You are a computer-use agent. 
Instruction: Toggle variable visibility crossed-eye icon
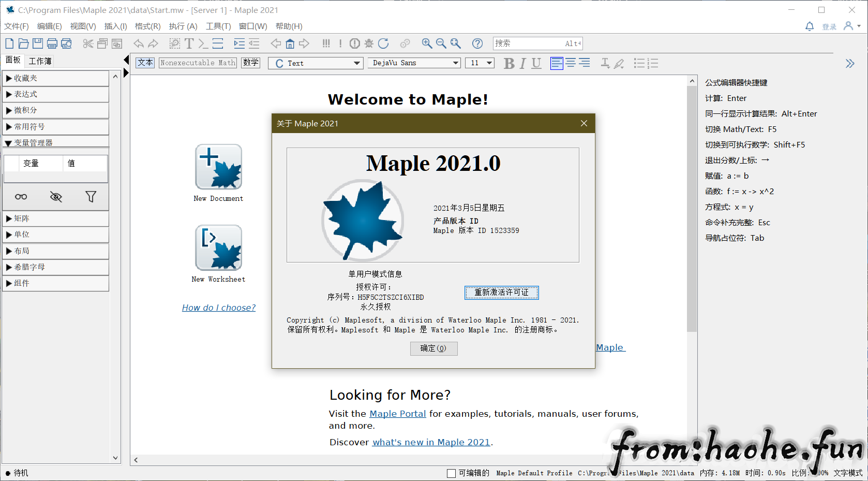(56, 197)
